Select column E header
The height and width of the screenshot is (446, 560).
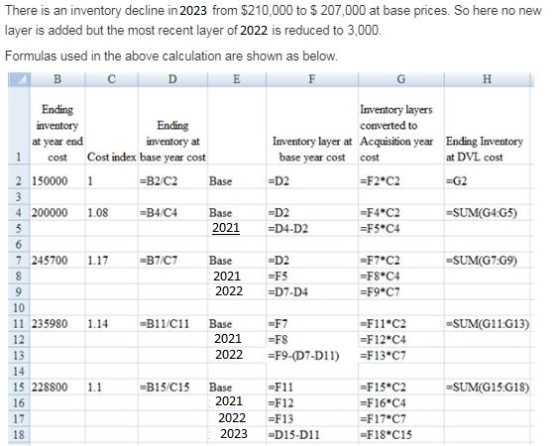pos(236,79)
